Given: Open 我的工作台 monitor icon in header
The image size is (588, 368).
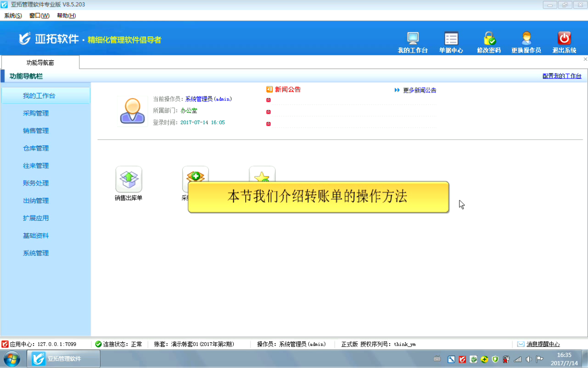Looking at the screenshot, I should pos(413,39).
